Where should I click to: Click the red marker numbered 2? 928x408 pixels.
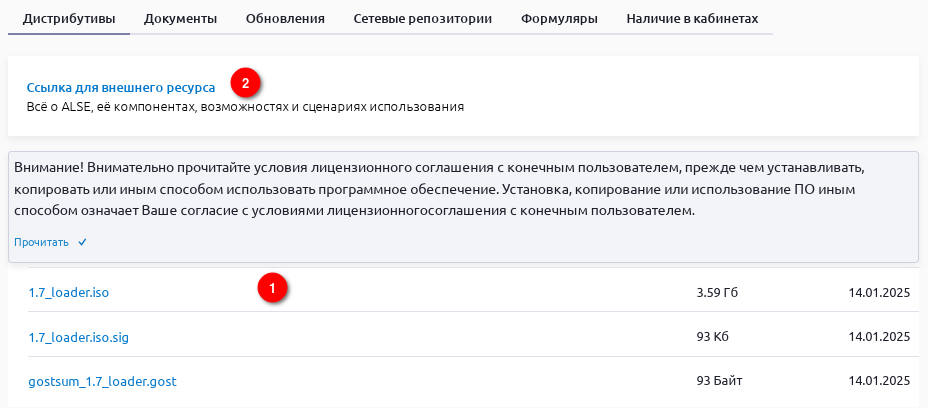click(x=246, y=81)
